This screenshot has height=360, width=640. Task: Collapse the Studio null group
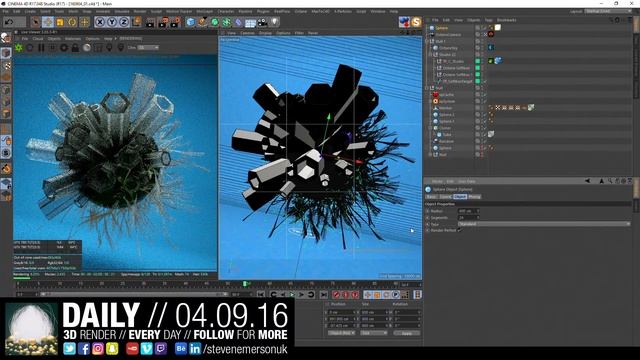click(430, 54)
